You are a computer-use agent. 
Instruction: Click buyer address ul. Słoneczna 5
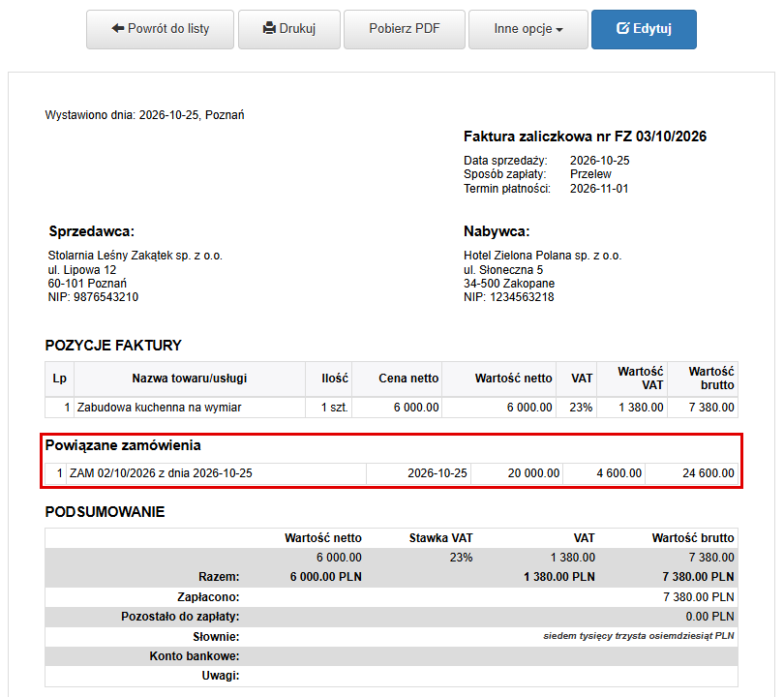[503, 270]
